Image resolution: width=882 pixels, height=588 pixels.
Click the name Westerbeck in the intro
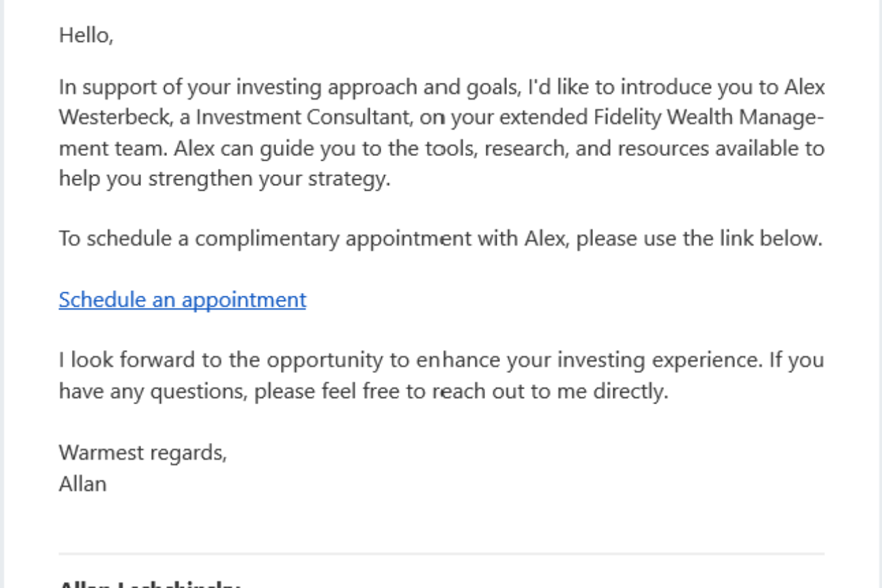tap(116, 118)
